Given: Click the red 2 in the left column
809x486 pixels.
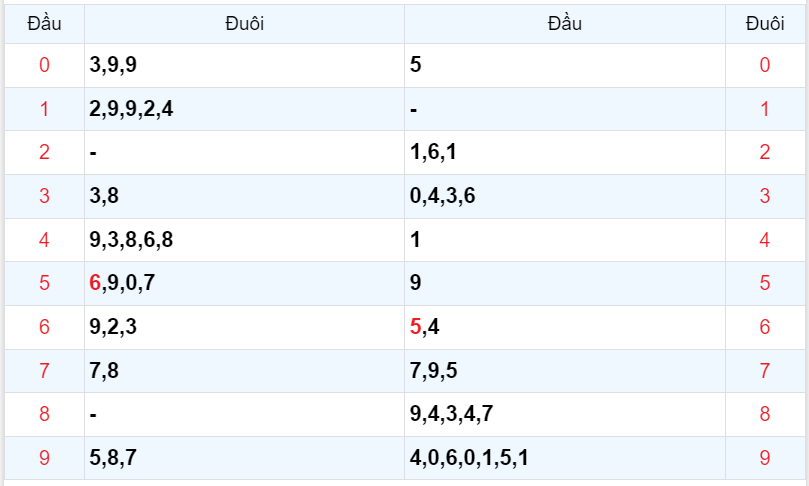Looking at the screenshot, I should tap(44, 152).
